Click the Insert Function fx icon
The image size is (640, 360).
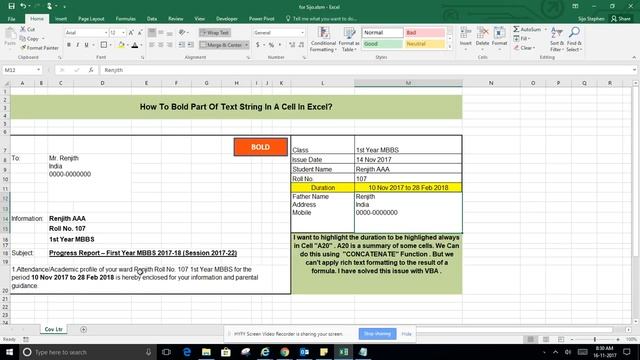91,70
